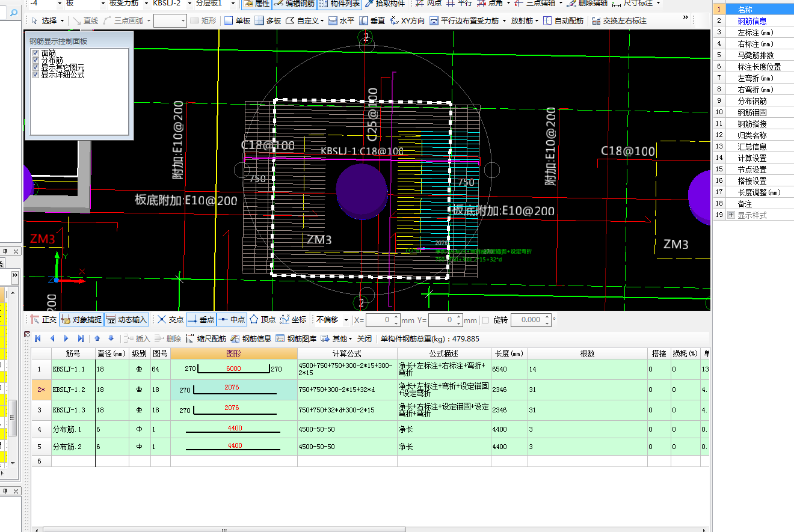Viewport: 794px width, 532px height.
Task: Toggle 对象捕捉 object snap
Action: click(81, 320)
